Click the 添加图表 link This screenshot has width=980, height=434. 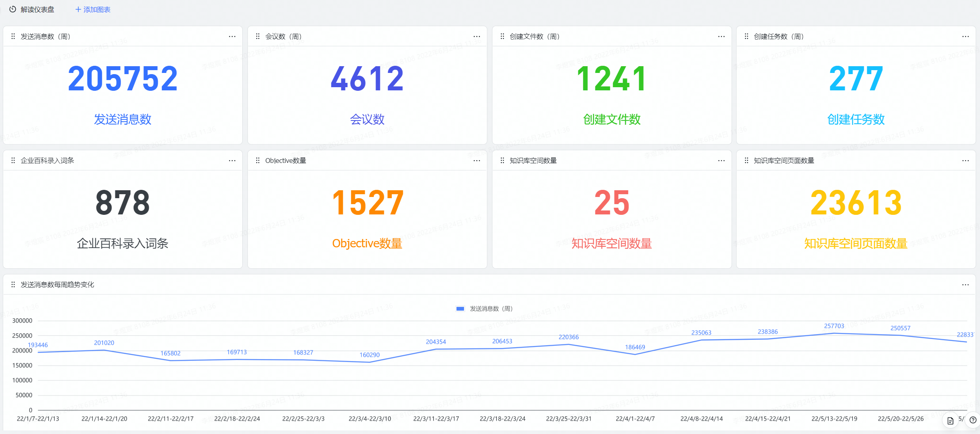point(93,10)
